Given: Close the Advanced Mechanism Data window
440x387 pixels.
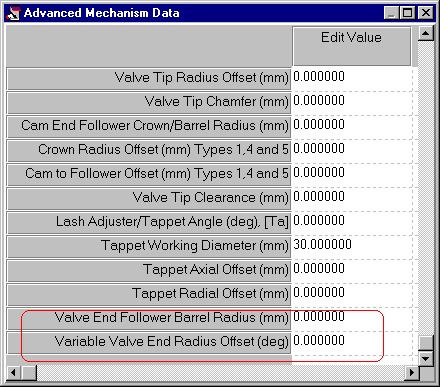Looking at the screenshot, I should click(x=426, y=13).
